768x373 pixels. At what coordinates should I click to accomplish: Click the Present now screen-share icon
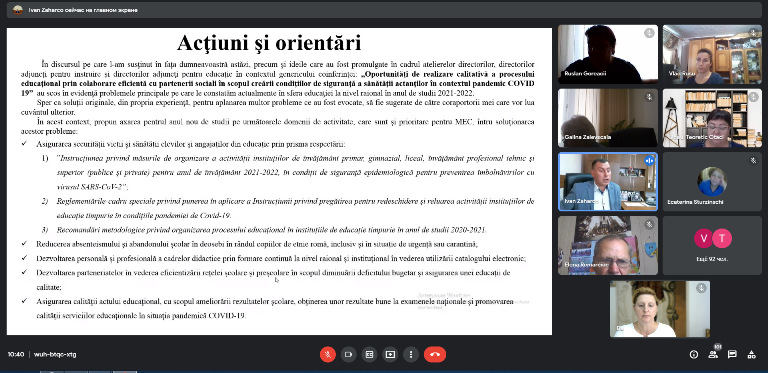[x=390, y=354]
